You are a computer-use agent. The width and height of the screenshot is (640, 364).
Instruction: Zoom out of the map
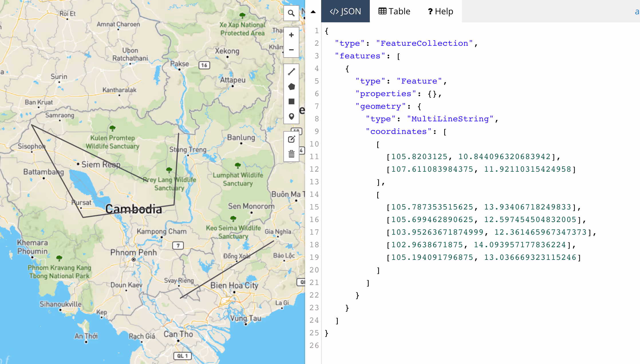(x=291, y=50)
